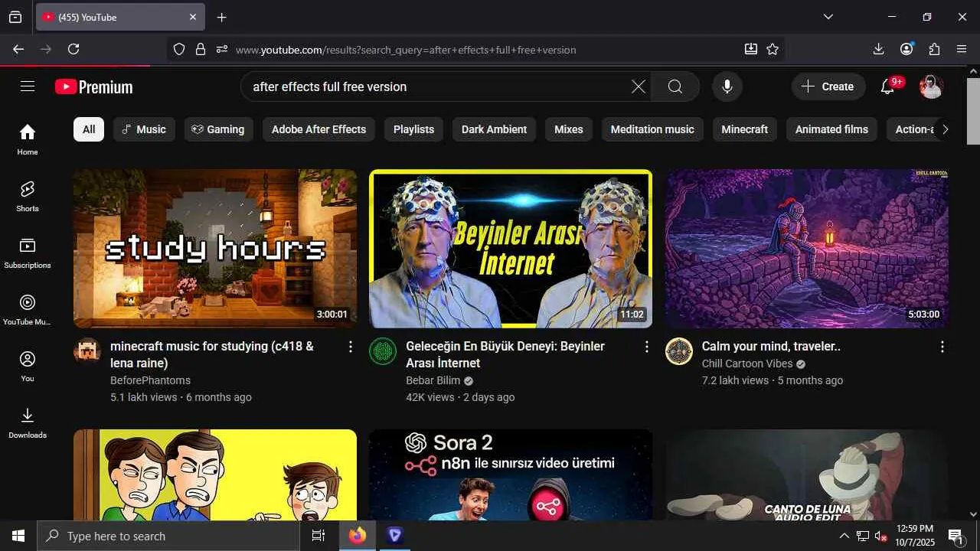The width and height of the screenshot is (980, 551).
Task: Click the Windows taskbar search box
Action: pyautogui.click(x=168, y=536)
